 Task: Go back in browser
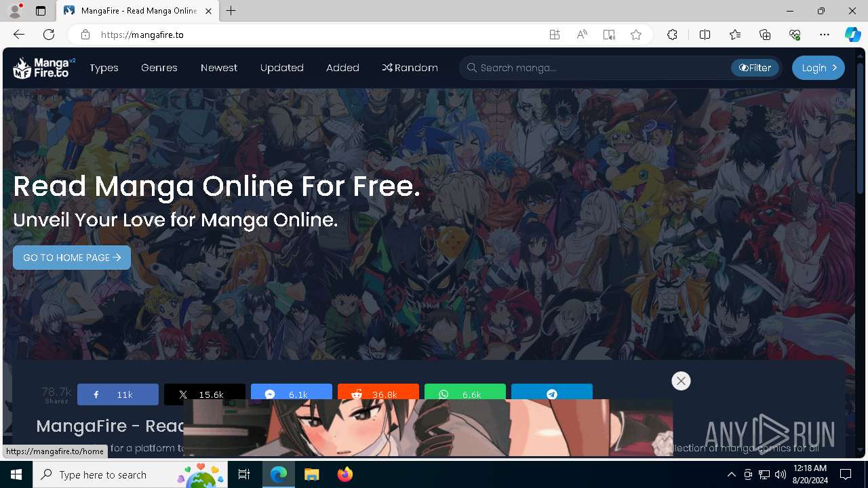(x=19, y=35)
